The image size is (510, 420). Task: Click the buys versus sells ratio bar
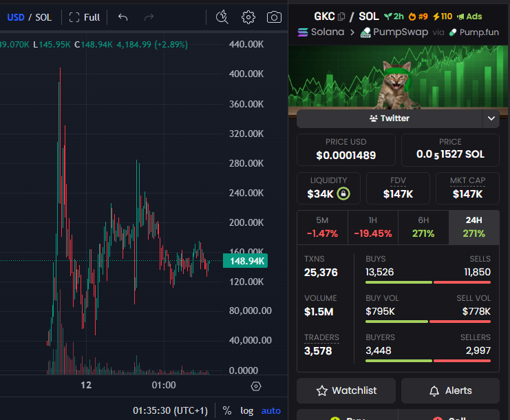(428, 282)
